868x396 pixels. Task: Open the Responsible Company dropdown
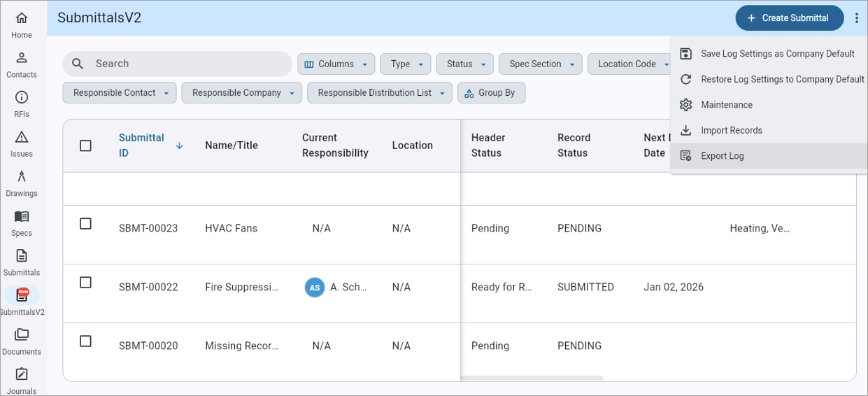point(242,92)
